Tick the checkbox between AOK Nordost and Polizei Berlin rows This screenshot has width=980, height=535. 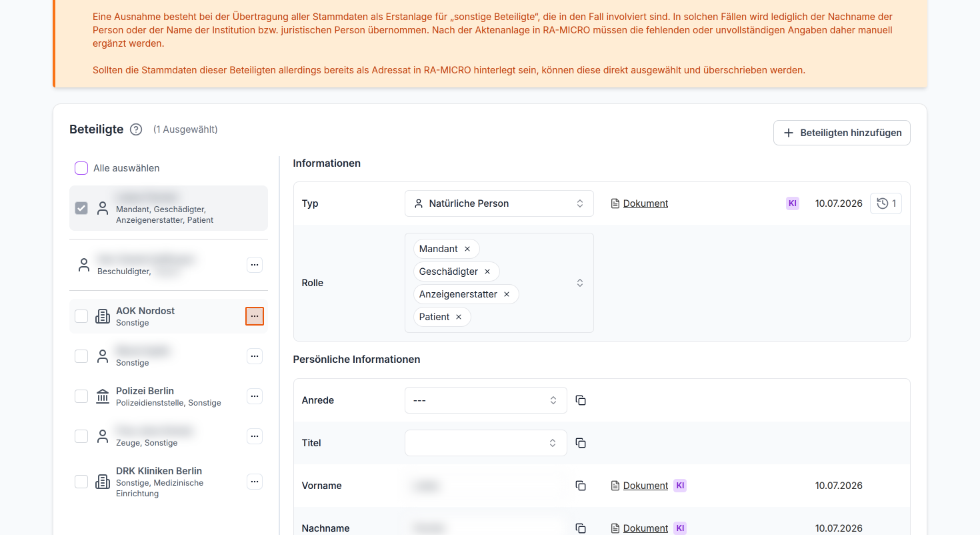[81, 356]
